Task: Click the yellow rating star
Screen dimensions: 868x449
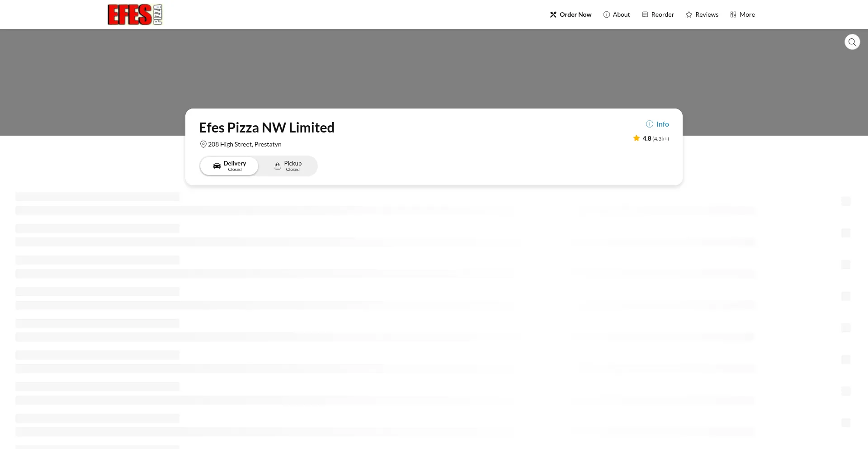Action: coord(637,138)
